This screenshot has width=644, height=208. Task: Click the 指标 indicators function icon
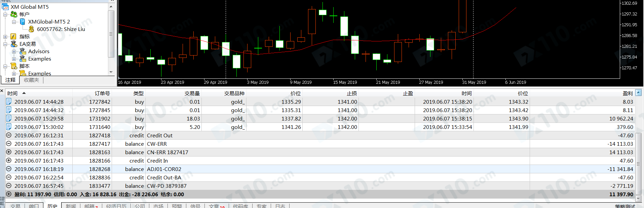[14, 36]
